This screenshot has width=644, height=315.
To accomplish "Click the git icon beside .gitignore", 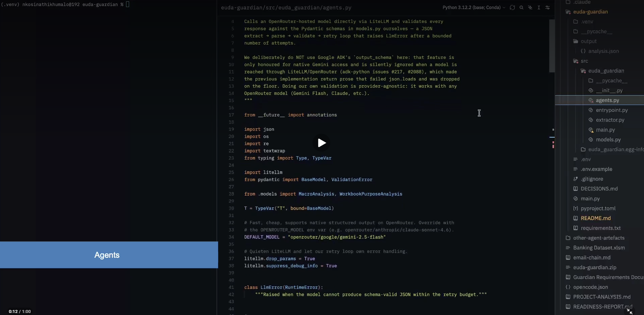I will click(x=576, y=179).
